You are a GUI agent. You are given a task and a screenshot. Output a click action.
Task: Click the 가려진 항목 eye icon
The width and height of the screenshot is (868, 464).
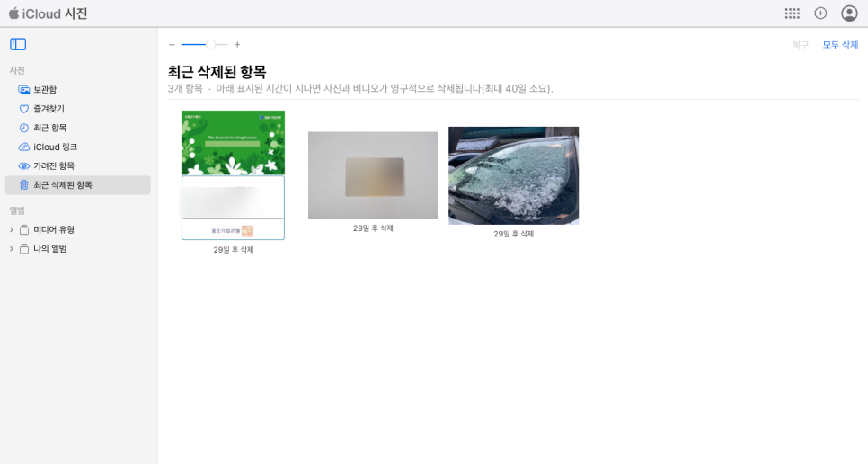[23, 166]
